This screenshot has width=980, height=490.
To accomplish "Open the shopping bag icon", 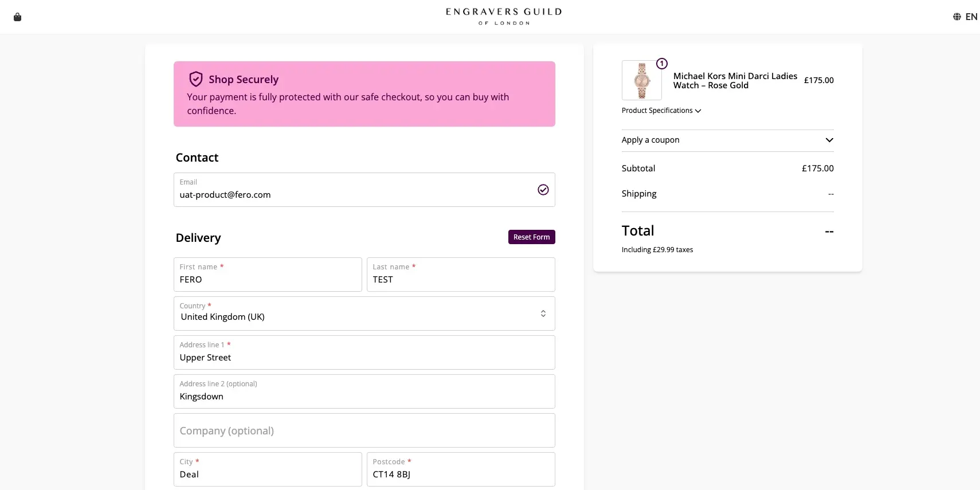I will pyautogui.click(x=17, y=17).
